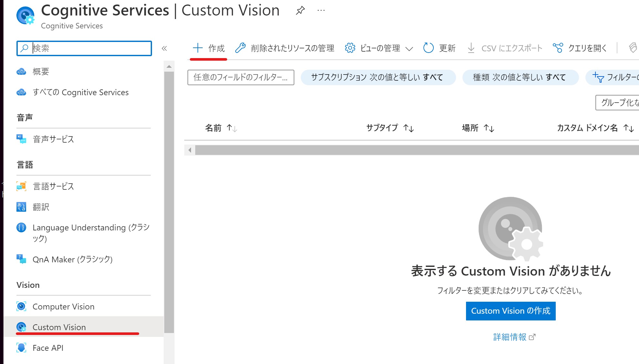Click the tag icon at the toolbar end
The height and width of the screenshot is (364, 639).
(633, 48)
